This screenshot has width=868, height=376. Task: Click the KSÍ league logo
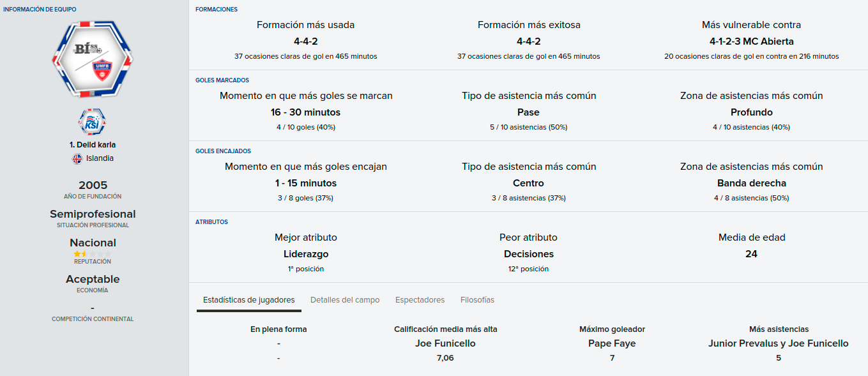pos(93,122)
